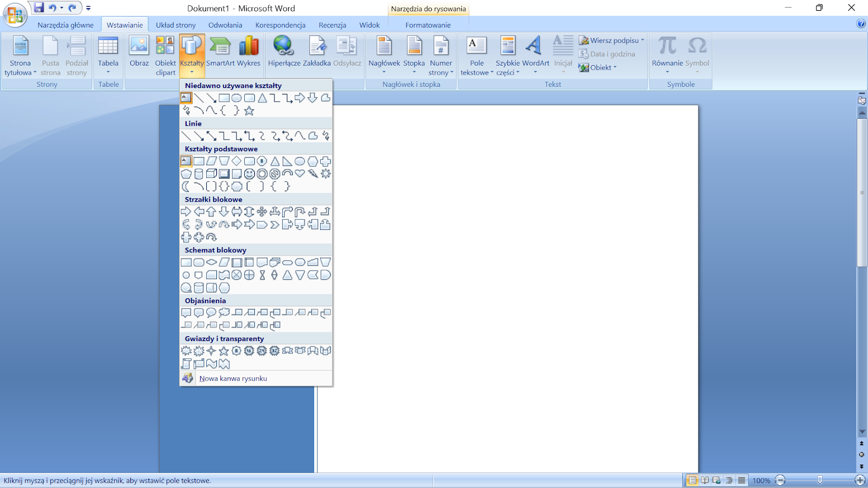Click the zoom slider handle
Viewport: 868px width, 488px height.
[820, 480]
